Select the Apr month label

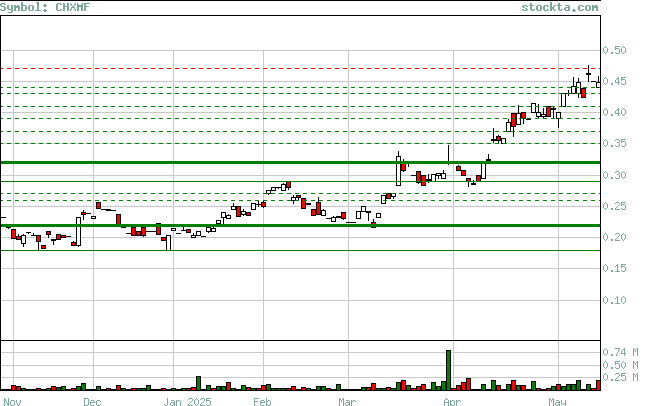pos(452,402)
